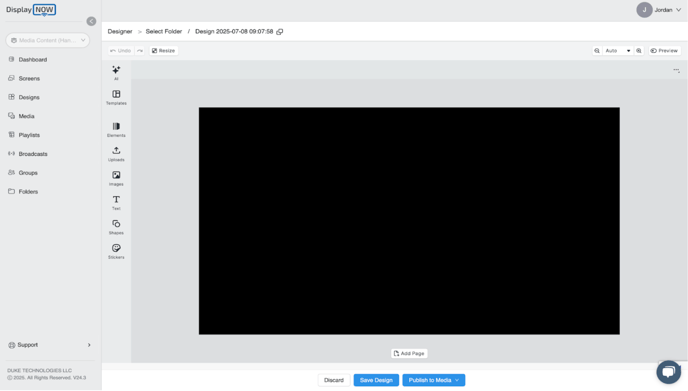The height and width of the screenshot is (391, 688).
Task: Open the Uploads panel
Action: click(116, 154)
